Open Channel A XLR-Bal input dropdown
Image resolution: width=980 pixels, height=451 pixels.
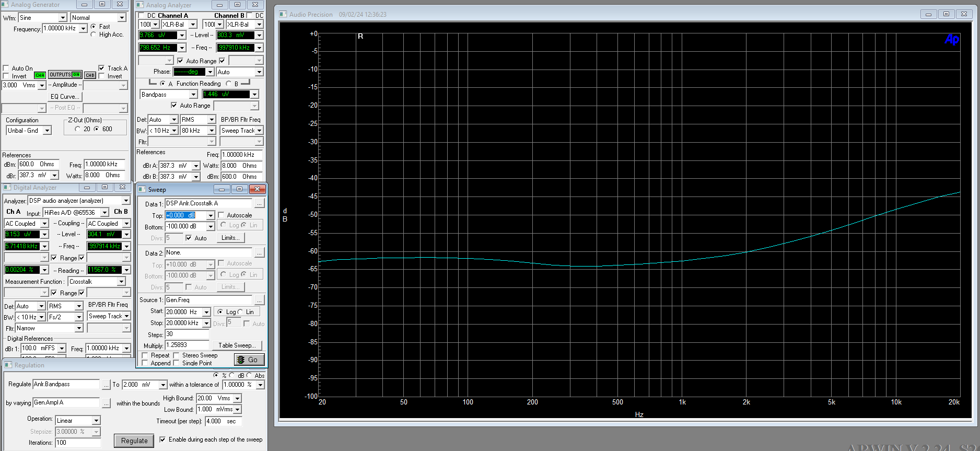pyautogui.click(x=193, y=25)
